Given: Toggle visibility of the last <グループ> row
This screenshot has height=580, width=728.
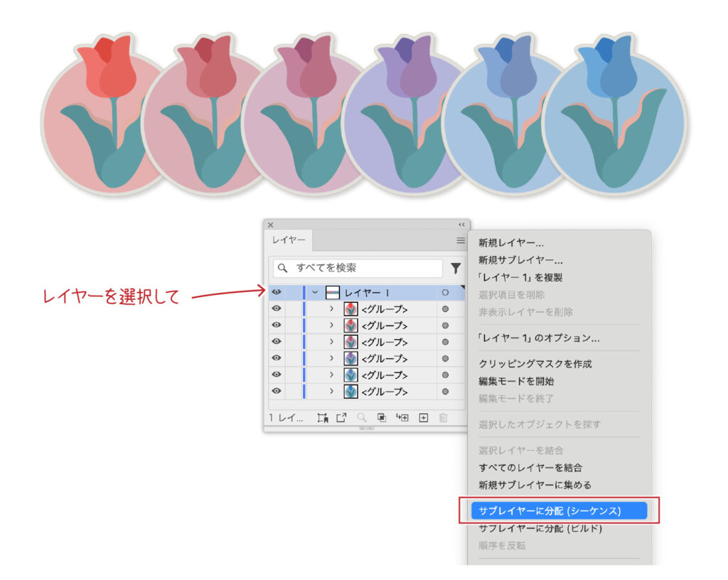Looking at the screenshot, I should [x=277, y=391].
